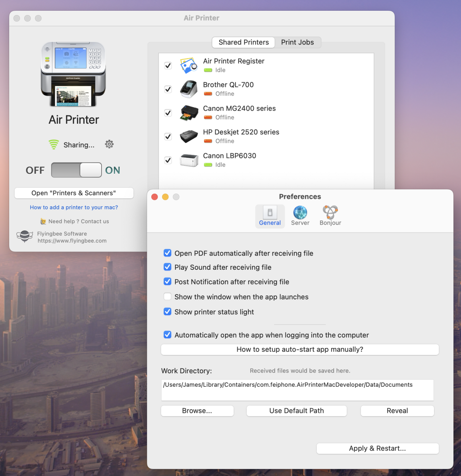Select the Shared Printers tab

tap(244, 42)
